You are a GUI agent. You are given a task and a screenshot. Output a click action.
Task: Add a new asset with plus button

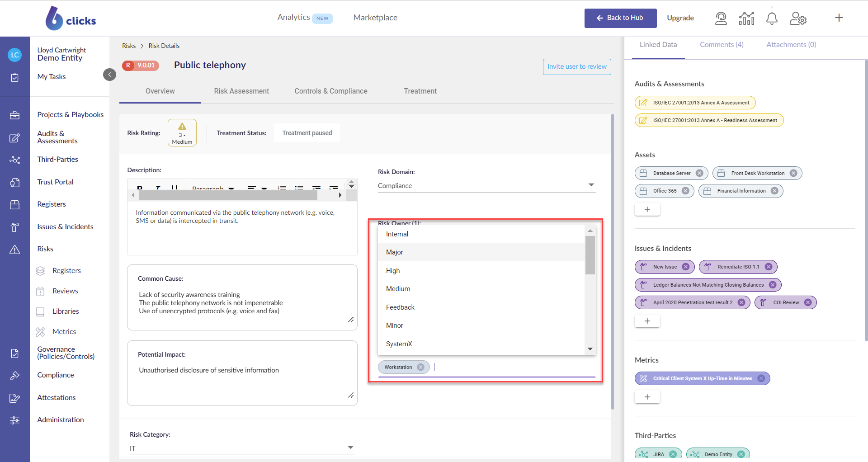click(647, 210)
